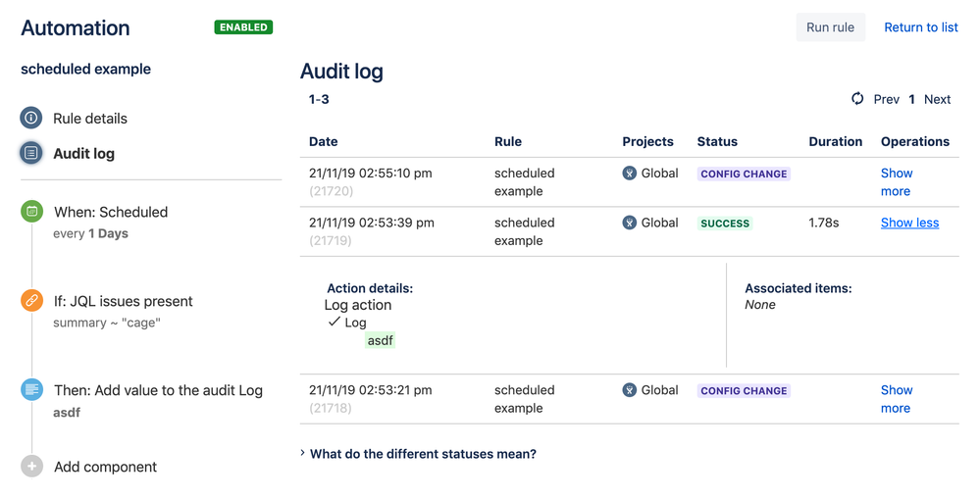980x499 pixels.
Task: Go to the Next audit log page
Action: click(x=937, y=99)
